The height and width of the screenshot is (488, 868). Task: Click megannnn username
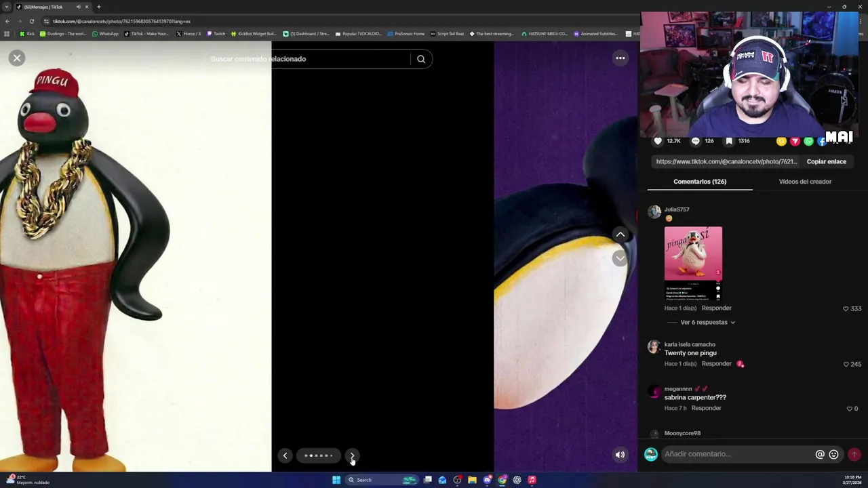tap(678, 389)
